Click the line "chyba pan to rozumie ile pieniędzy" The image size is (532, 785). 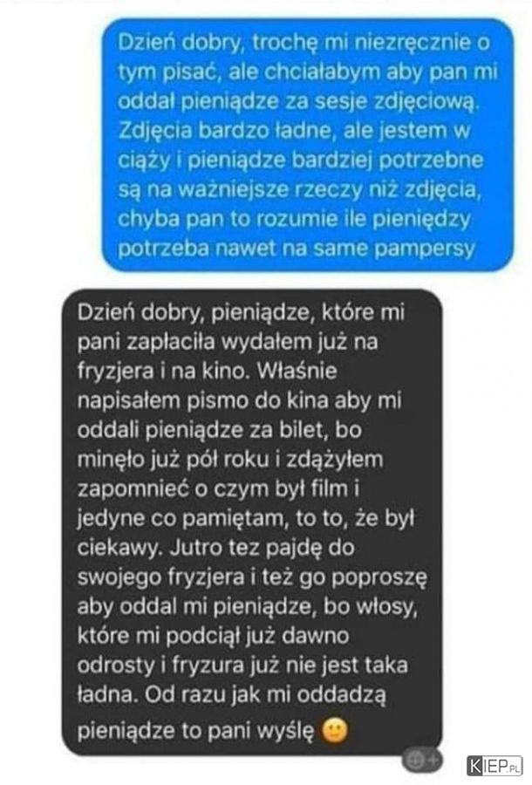pyautogui.click(x=294, y=220)
